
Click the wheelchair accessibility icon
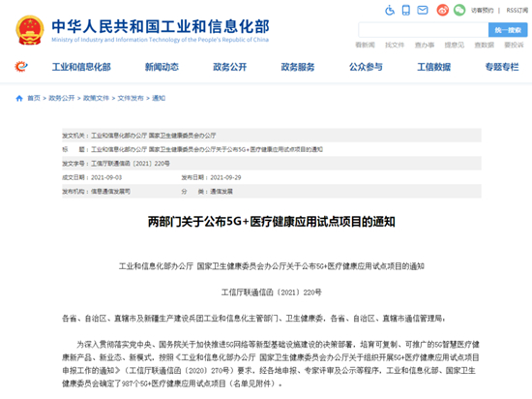point(390,11)
